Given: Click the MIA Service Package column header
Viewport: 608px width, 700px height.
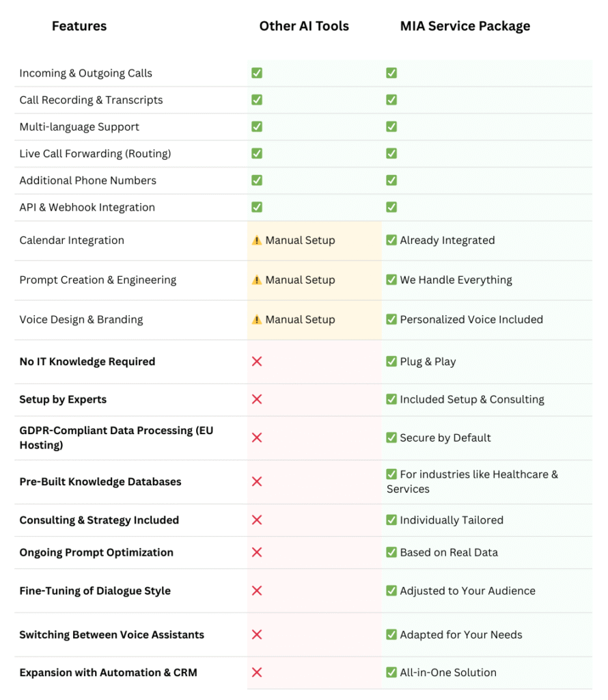Looking at the screenshot, I should click(465, 27).
